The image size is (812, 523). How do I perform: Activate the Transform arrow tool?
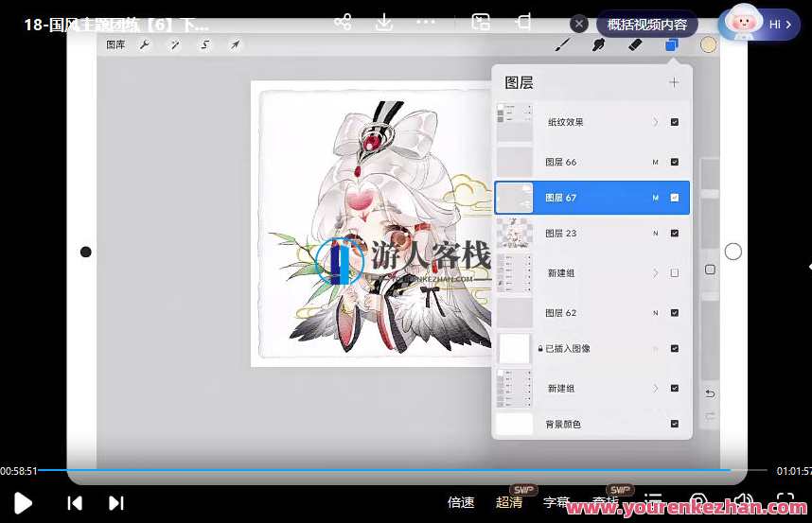pyautogui.click(x=235, y=45)
